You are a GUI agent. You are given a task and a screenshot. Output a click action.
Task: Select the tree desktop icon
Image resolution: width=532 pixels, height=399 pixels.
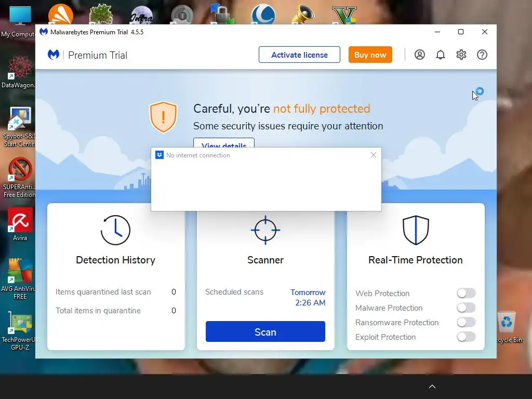pos(101,14)
